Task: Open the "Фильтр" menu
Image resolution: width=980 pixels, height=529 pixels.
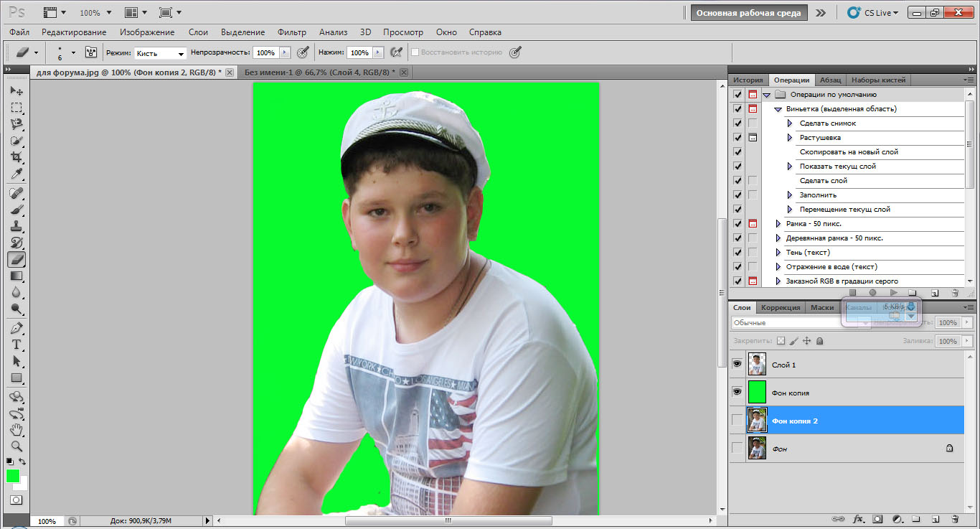Action: tap(292, 32)
